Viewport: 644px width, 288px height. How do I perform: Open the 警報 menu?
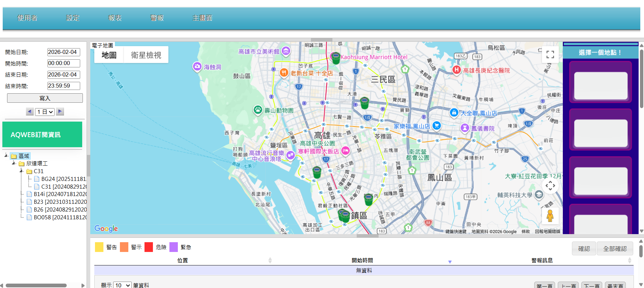point(157,18)
